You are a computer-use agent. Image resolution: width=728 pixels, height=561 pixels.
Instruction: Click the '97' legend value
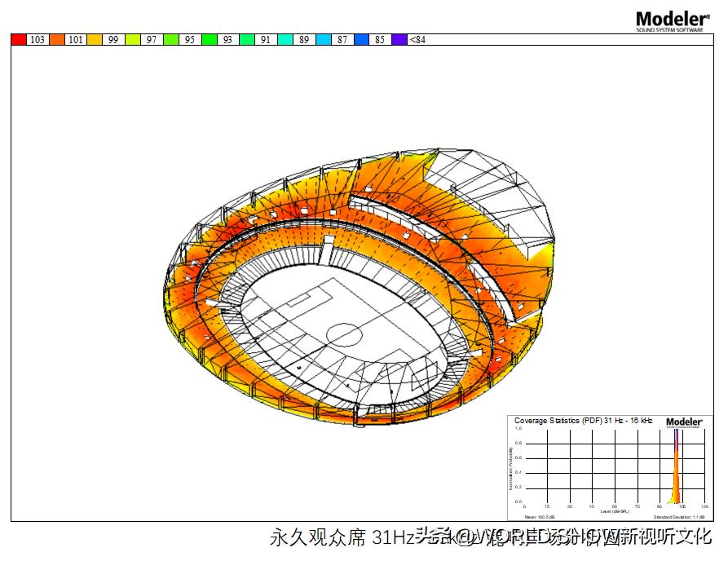click(x=152, y=40)
